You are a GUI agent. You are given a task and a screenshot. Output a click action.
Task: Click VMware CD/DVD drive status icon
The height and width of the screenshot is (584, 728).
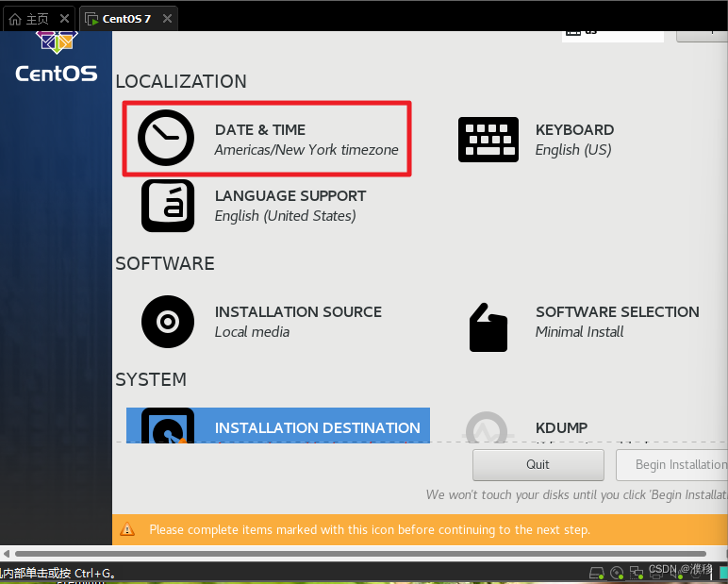617,573
